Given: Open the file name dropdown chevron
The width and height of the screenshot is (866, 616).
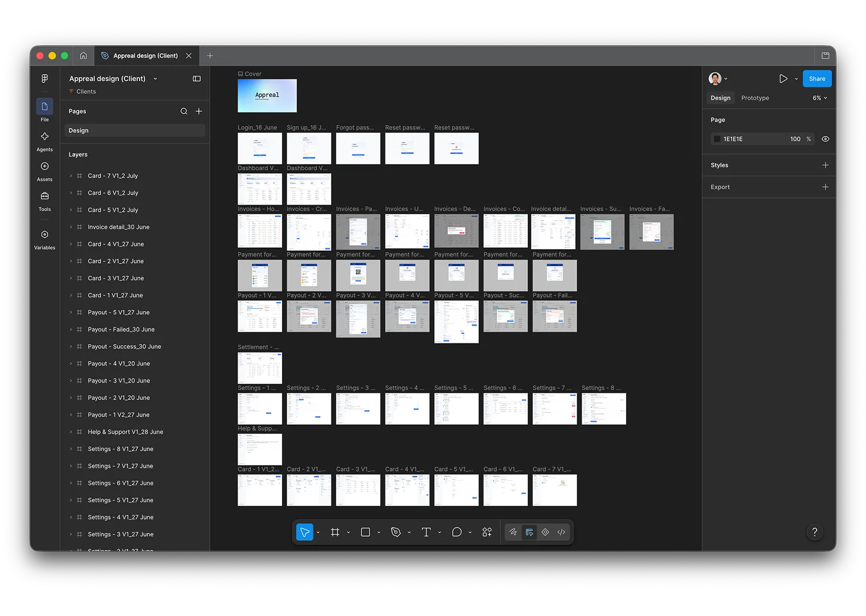Looking at the screenshot, I should tap(155, 79).
